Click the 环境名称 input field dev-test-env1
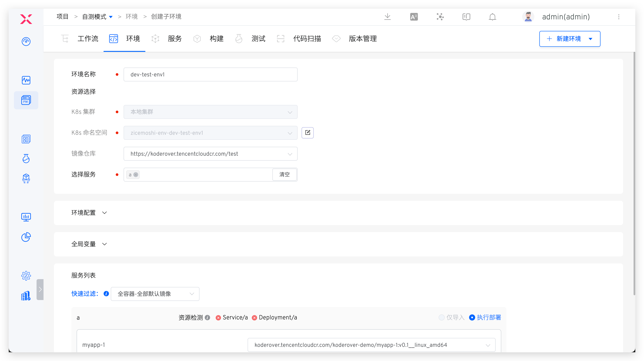Screen dimensions: 644x361 point(210,74)
